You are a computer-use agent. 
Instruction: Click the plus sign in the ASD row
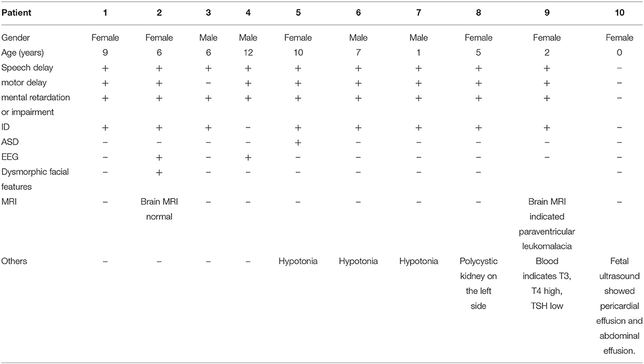298,142
